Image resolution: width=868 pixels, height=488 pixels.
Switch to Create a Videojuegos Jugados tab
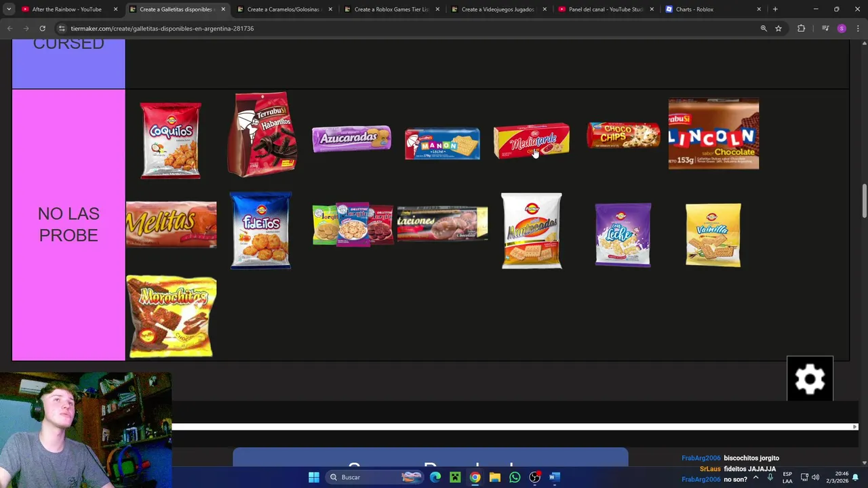(x=498, y=9)
